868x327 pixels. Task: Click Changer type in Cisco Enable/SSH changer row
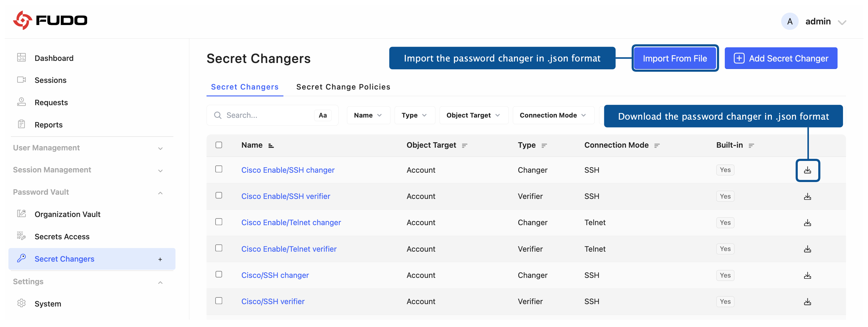[532, 170]
